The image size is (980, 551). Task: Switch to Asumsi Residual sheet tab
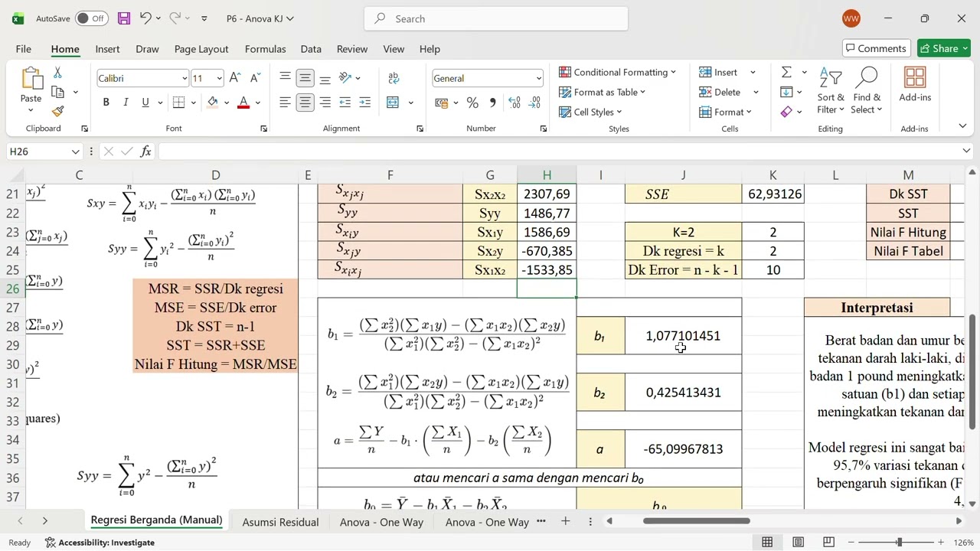coord(280,522)
